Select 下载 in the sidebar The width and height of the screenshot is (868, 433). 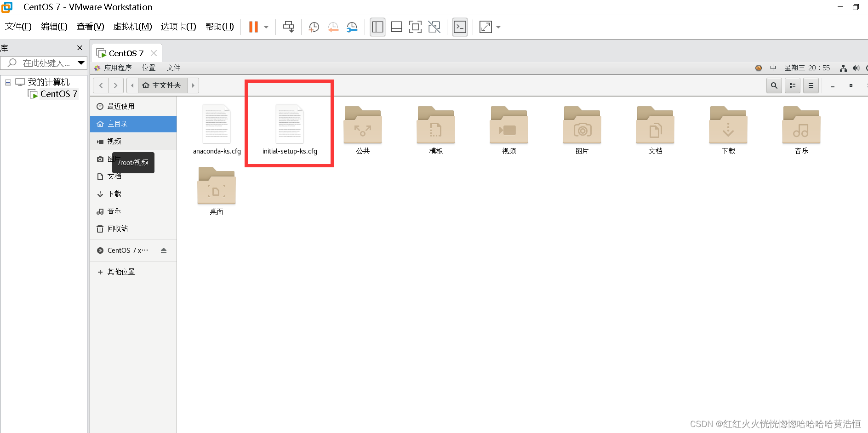point(133,194)
